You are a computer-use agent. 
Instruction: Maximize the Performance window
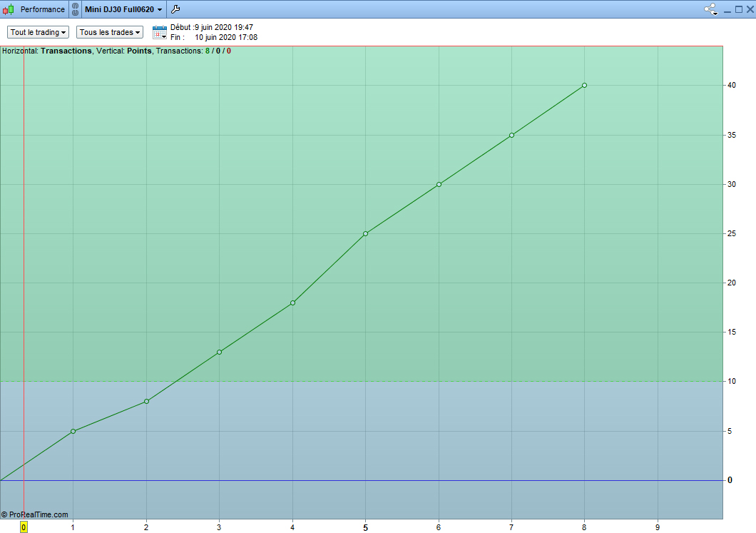(739, 9)
